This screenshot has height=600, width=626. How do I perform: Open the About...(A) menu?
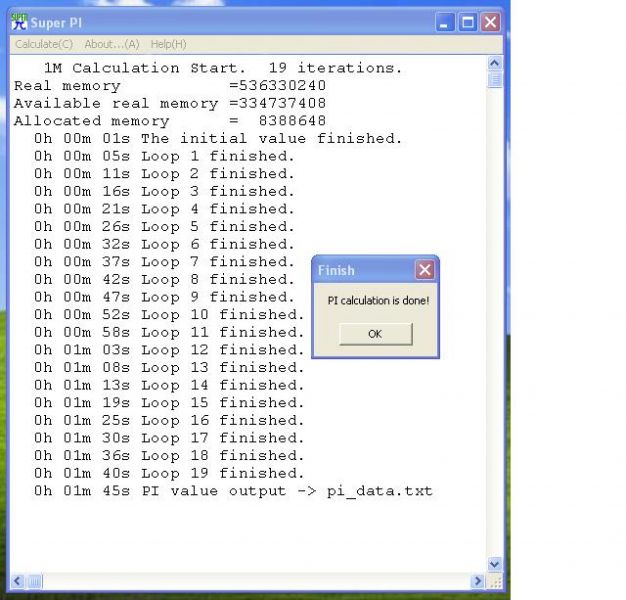pyautogui.click(x=112, y=44)
